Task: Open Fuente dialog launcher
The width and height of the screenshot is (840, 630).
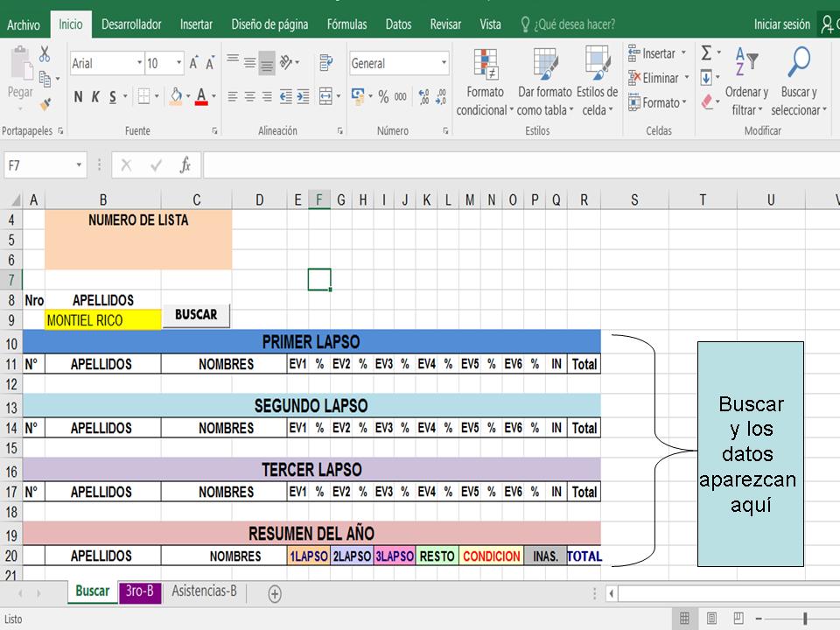Action: pos(214,130)
